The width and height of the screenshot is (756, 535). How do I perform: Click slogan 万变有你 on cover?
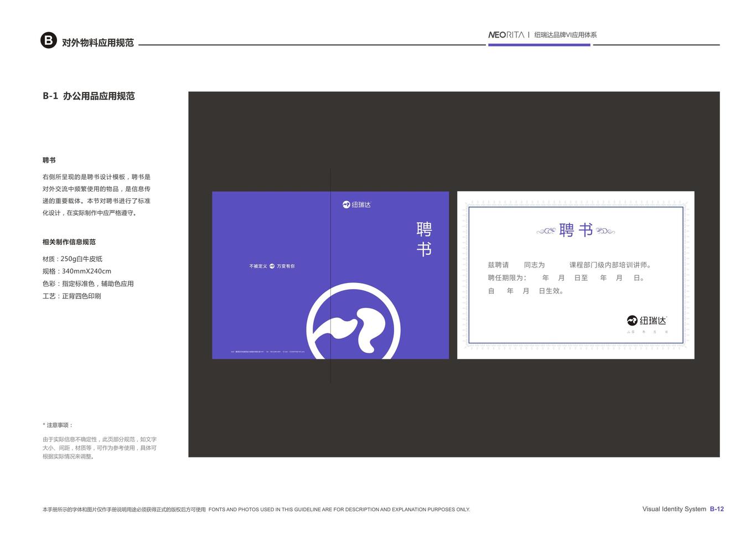tap(286, 266)
